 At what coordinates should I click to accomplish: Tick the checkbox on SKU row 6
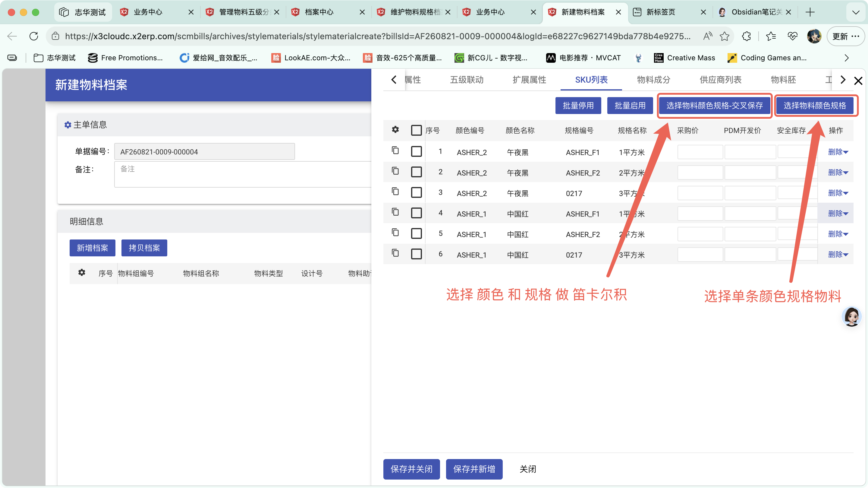click(x=417, y=254)
